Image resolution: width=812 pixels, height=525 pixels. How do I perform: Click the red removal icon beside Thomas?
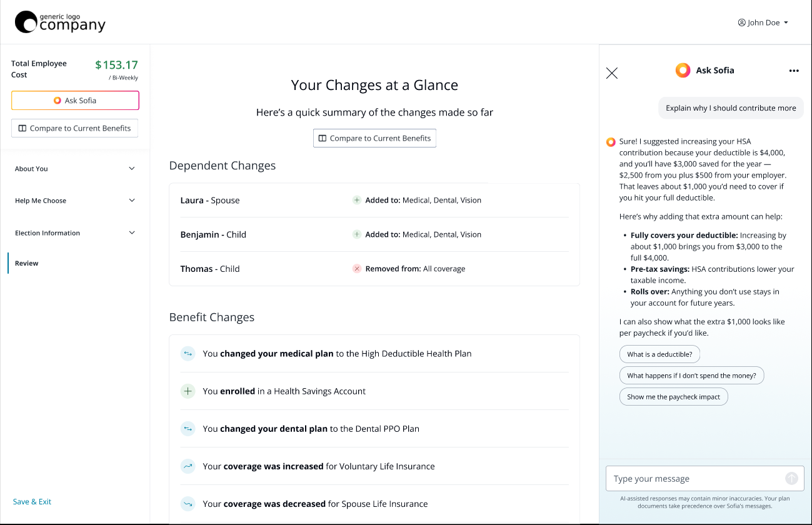(356, 268)
